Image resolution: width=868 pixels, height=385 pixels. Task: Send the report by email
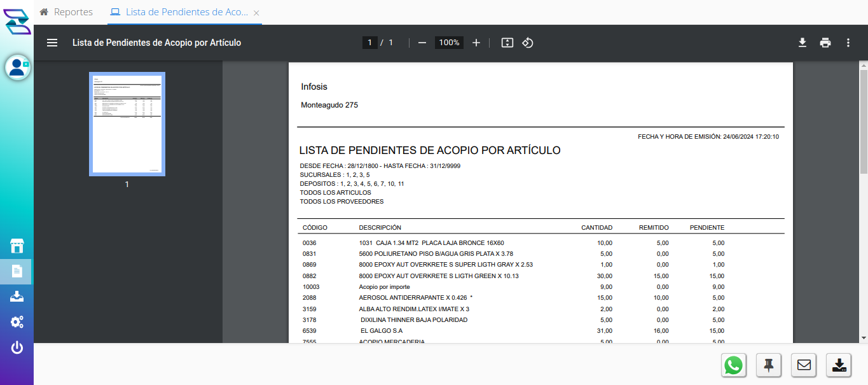coord(804,365)
